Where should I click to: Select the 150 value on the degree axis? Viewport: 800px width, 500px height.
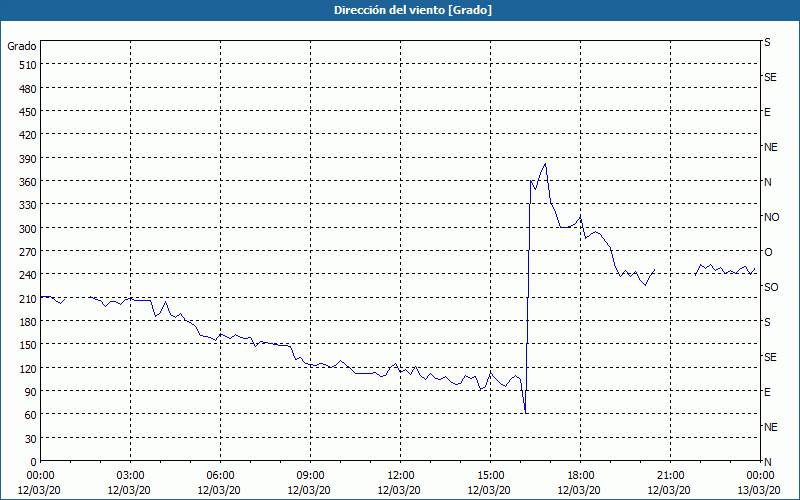pos(28,345)
